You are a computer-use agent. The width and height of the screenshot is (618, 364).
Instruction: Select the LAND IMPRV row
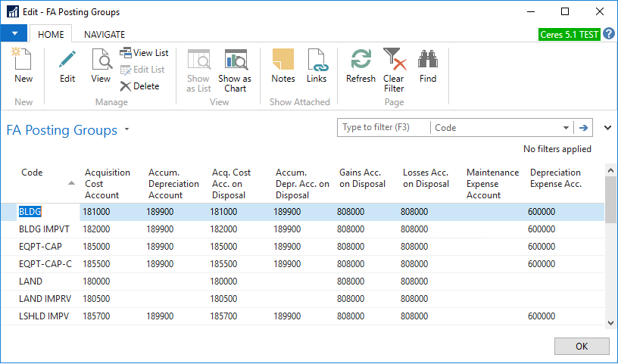(x=42, y=299)
